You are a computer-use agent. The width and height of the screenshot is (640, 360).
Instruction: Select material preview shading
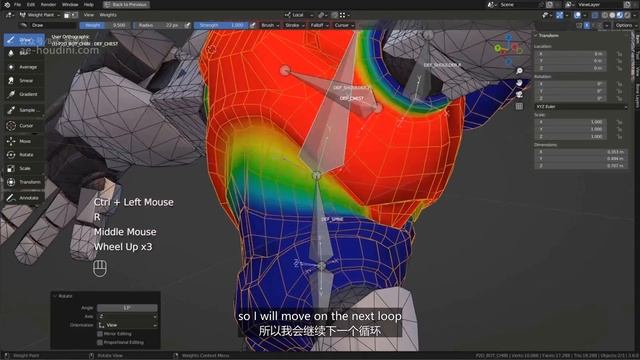click(620, 15)
